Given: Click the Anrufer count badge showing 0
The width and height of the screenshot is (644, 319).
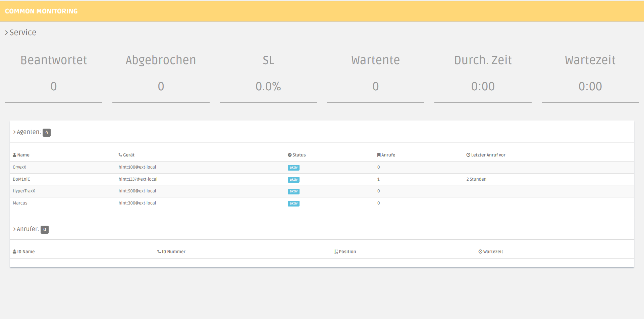Looking at the screenshot, I should pyautogui.click(x=45, y=229).
